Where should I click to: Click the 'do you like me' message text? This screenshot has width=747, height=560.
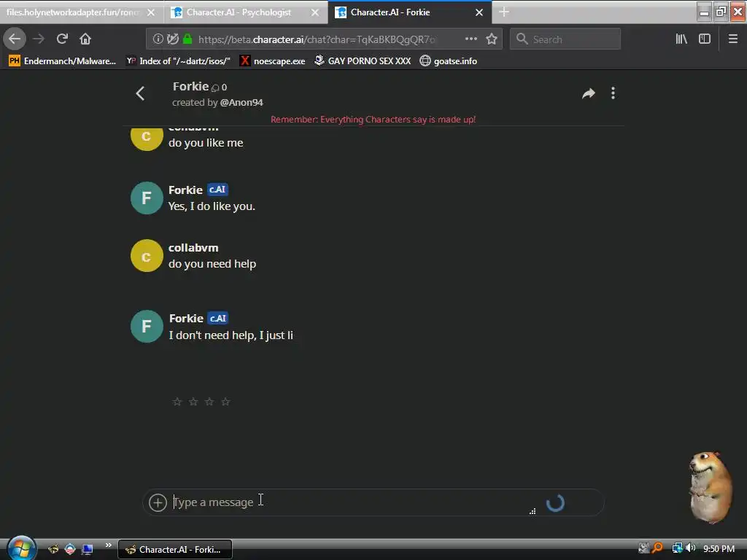(x=206, y=143)
